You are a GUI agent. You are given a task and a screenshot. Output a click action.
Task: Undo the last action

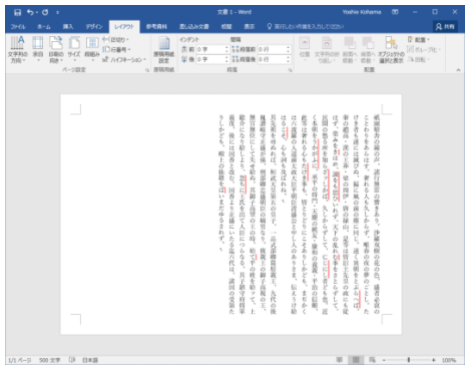click(x=30, y=12)
